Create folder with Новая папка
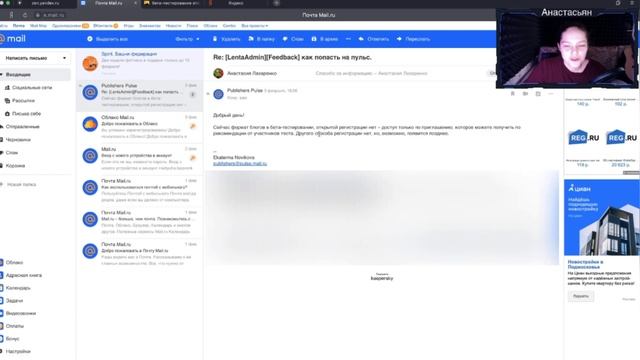The image size is (640, 360). (18, 184)
